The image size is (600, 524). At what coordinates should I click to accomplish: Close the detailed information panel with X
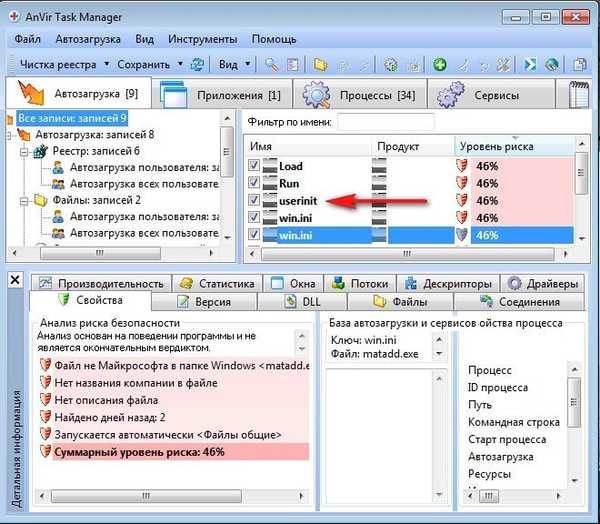pos(15,281)
